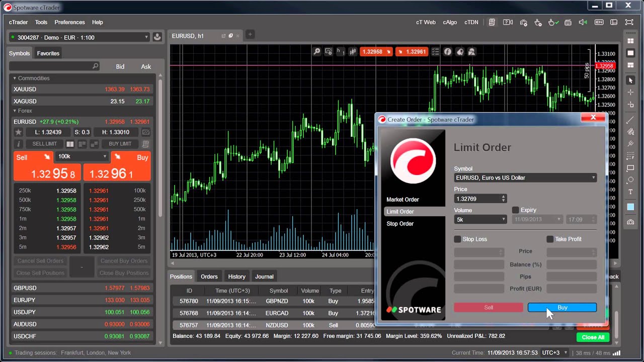This screenshot has width=644, height=362.
Task: Select the standard depth of market view
Action: tap(70, 144)
